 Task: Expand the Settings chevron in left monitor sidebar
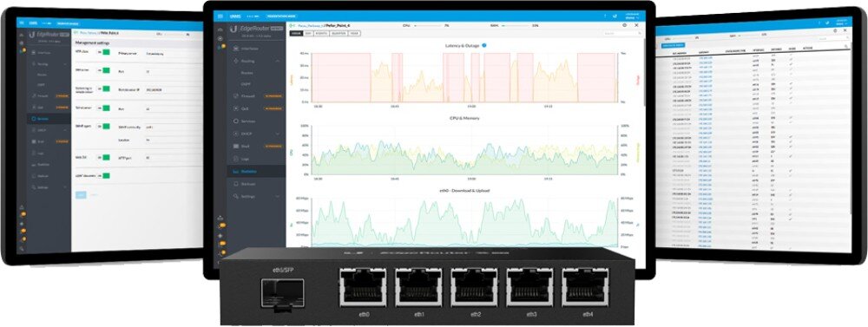coord(65,187)
